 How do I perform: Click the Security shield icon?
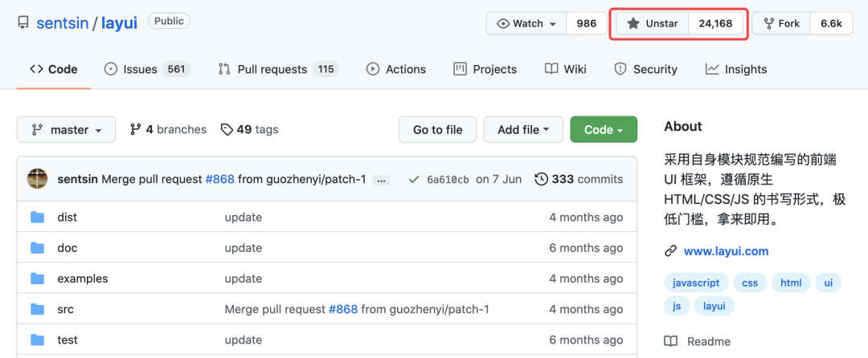620,69
